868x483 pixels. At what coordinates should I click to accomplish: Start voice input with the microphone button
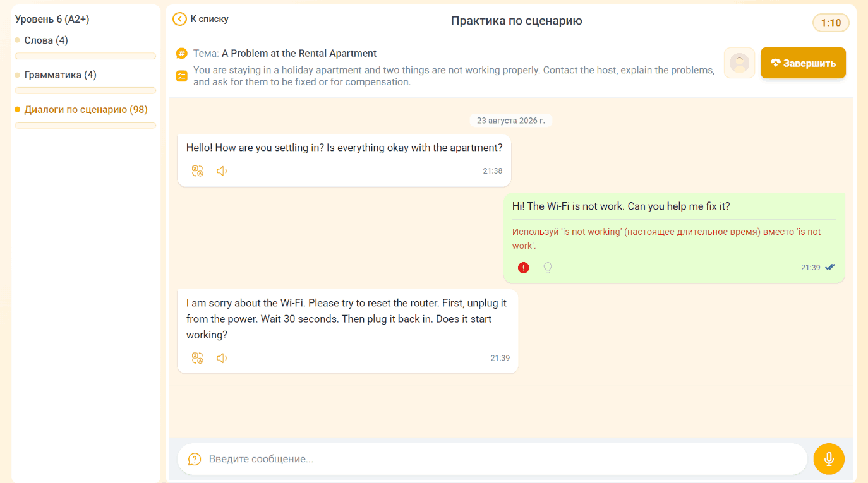(x=829, y=459)
